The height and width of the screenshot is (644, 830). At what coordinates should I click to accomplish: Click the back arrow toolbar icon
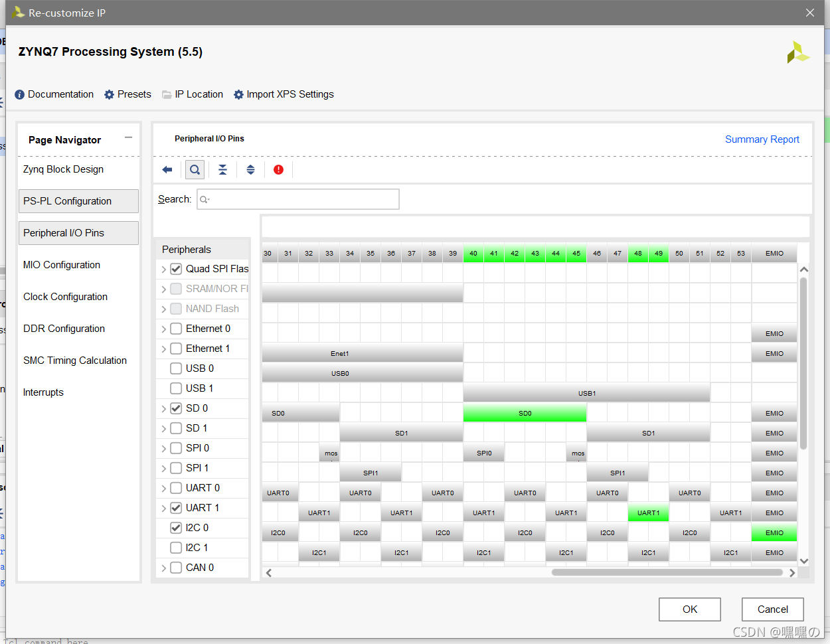pos(167,170)
